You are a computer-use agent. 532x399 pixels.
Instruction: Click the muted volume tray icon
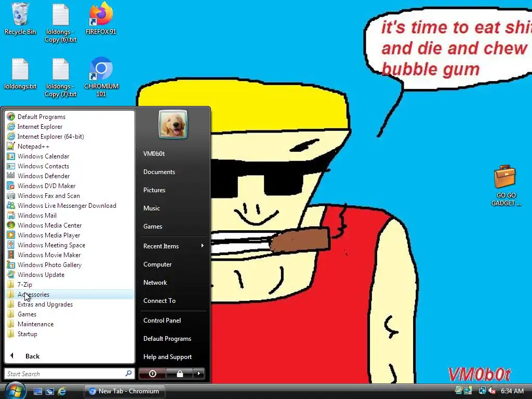pyautogui.click(x=492, y=391)
